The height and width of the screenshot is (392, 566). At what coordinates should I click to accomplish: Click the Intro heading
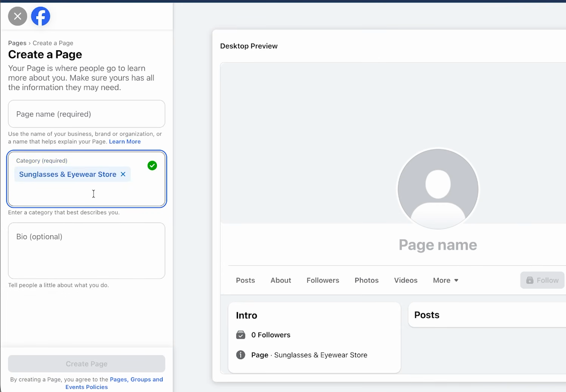click(246, 315)
